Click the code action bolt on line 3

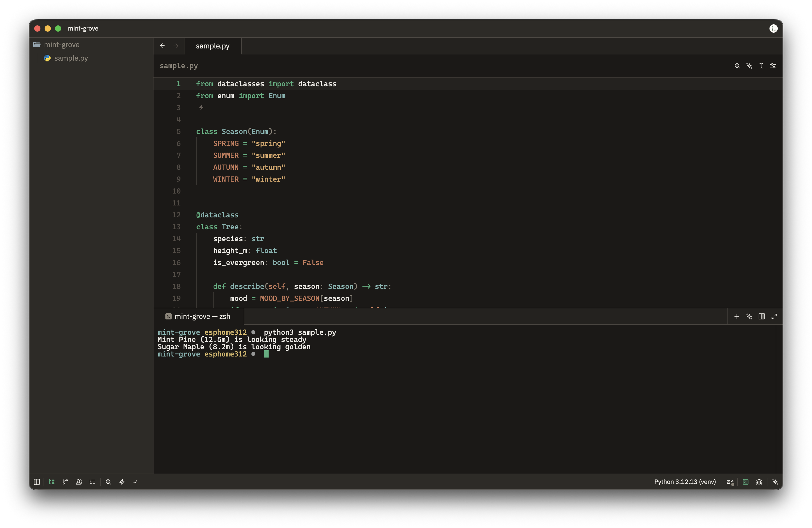click(x=201, y=108)
